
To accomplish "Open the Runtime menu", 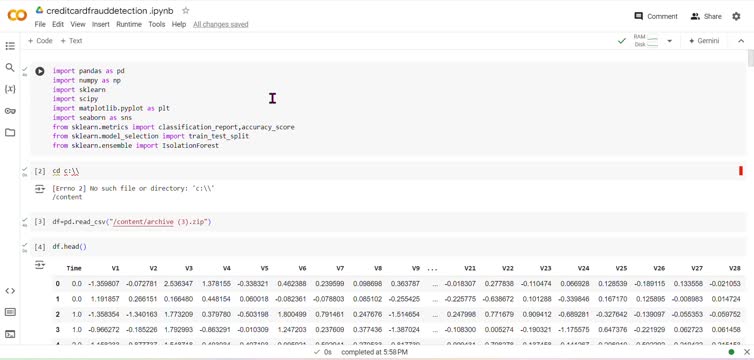I will 129,24.
